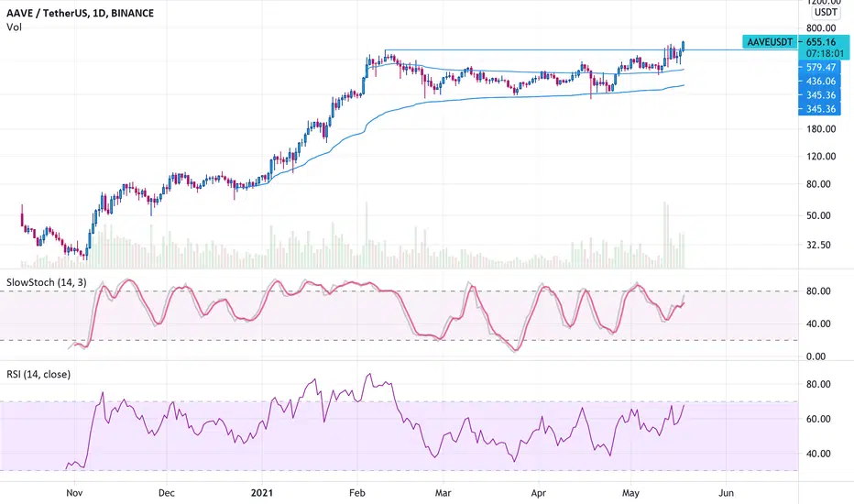Click the 655.16 current price label
This screenshot has height=504, width=854.
[x=821, y=42]
